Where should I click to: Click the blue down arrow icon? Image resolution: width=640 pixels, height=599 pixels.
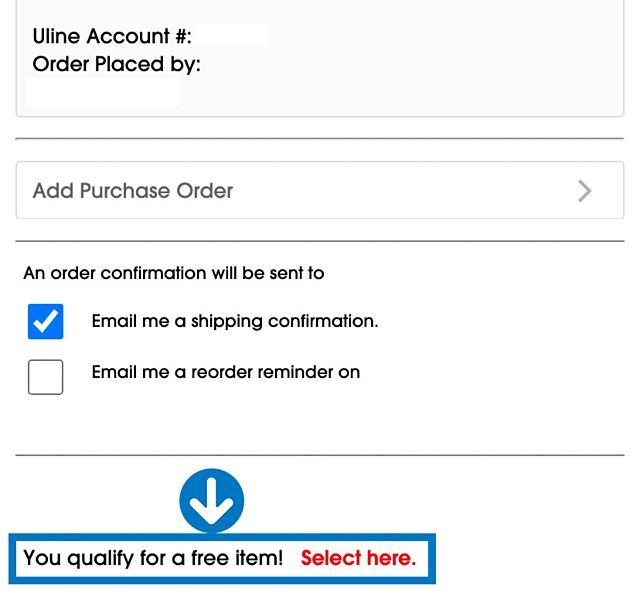pos(212,500)
